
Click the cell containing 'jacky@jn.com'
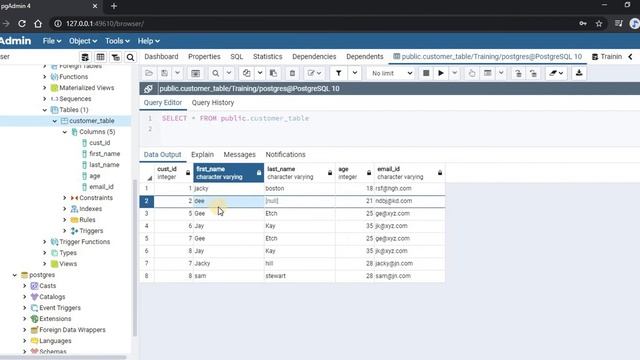[x=409, y=263]
